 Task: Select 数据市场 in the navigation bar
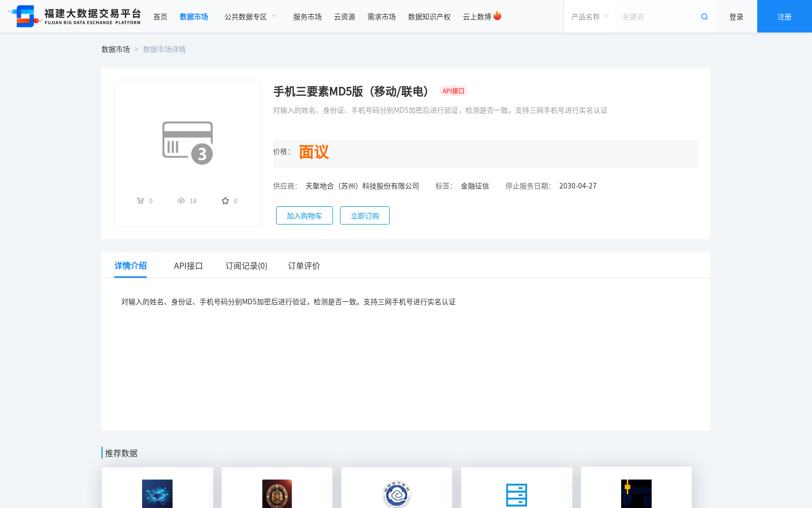tap(194, 17)
